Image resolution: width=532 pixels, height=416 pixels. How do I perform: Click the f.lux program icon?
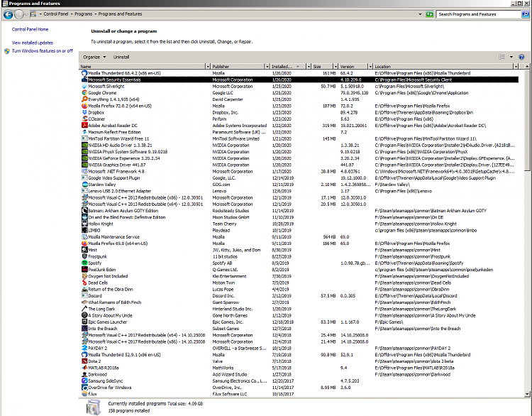coord(84,394)
